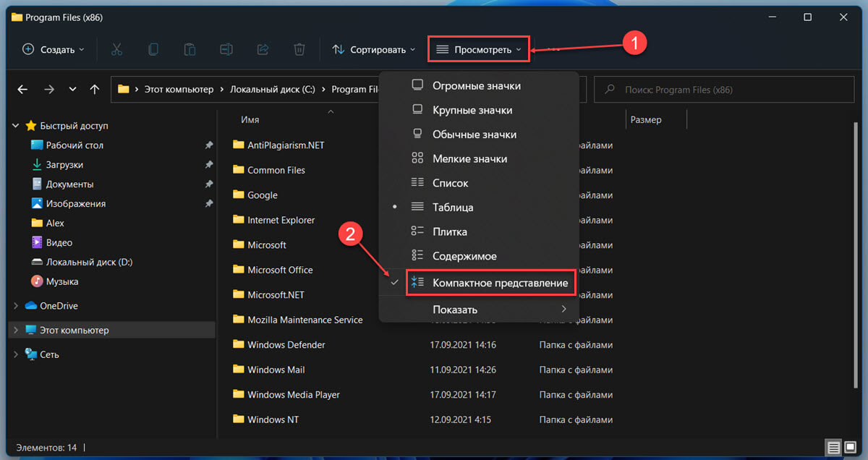Collapse Быстрый доступ tree node
Image resolution: width=868 pixels, height=460 pixels.
point(16,126)
